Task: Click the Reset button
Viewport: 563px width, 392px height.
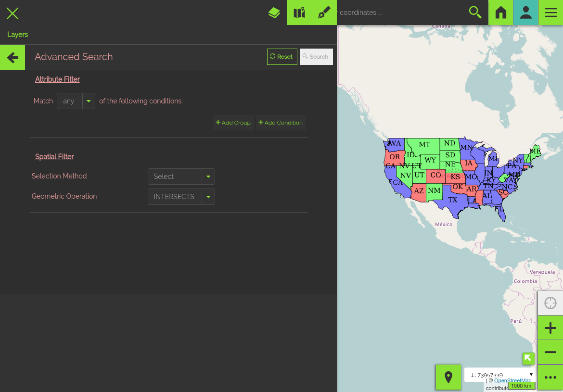Action: click(x=282, y=57)
